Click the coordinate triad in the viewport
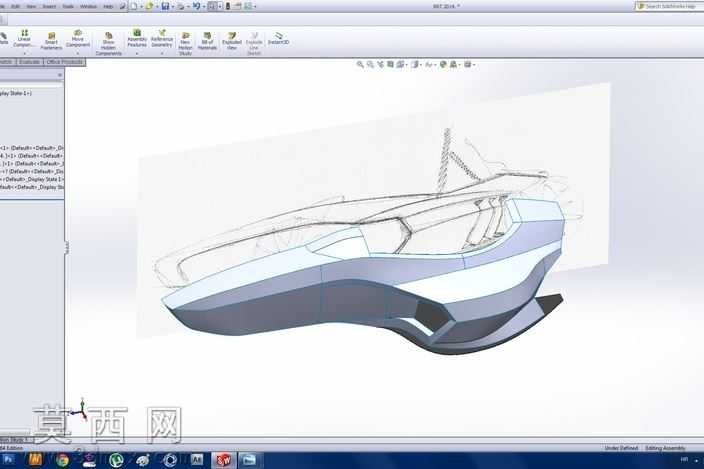This screenshot has height=469, width=704. coord(79,409)
